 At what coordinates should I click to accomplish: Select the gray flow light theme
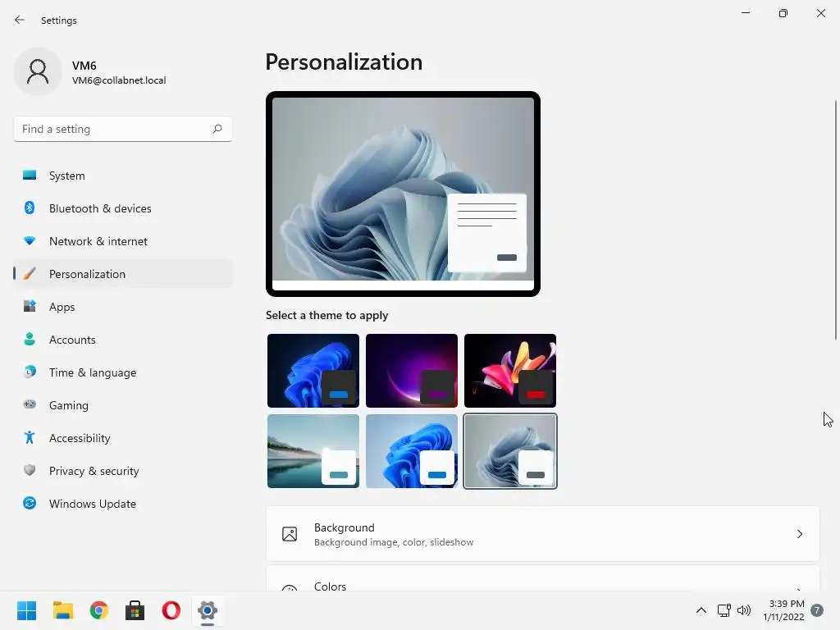510,451
